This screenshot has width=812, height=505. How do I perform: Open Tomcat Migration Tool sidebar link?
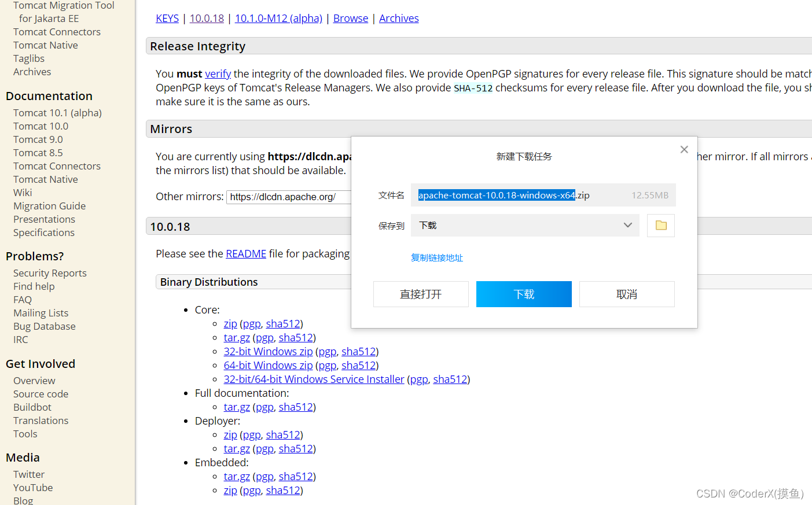(64, 12)
